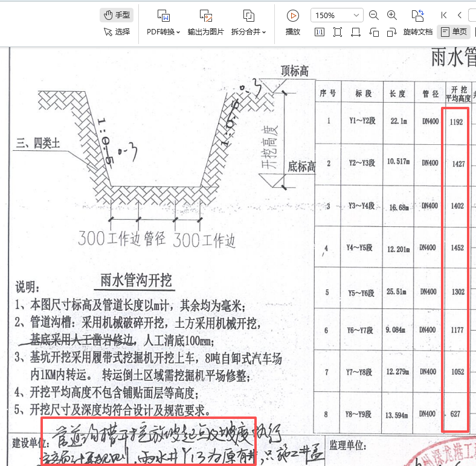This screenshot has width=476, height=466.
Task: Click the 1452 height value
Action: pos(457,248)
